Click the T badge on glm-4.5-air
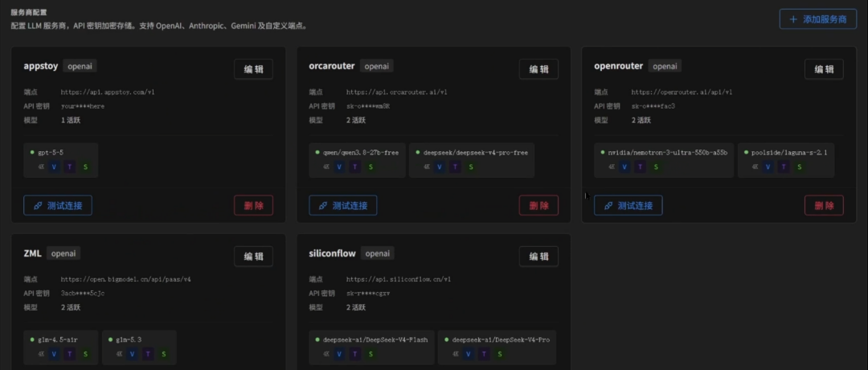868x370 pixels. tap(70, 354)
